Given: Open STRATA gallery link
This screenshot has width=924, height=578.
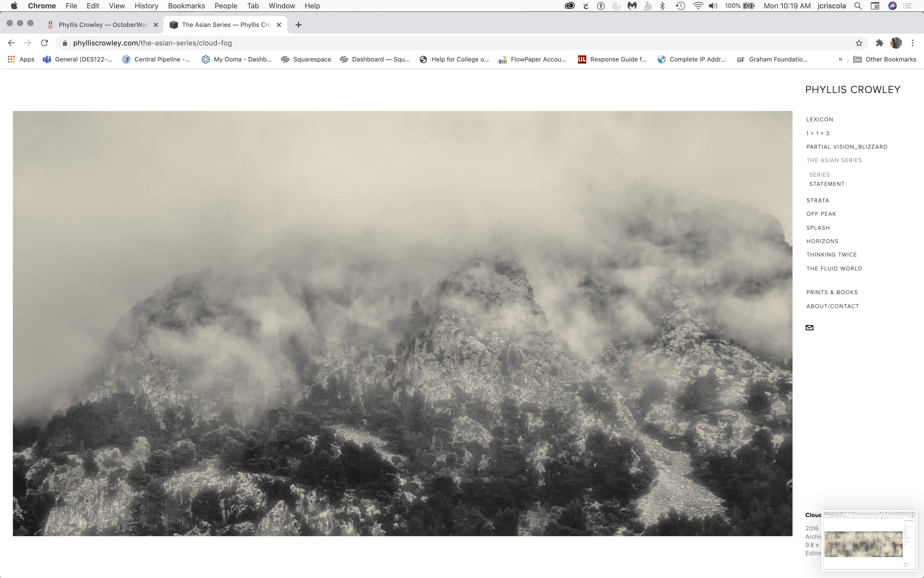Looking at the screenshot, I should (x=818, y=200).
